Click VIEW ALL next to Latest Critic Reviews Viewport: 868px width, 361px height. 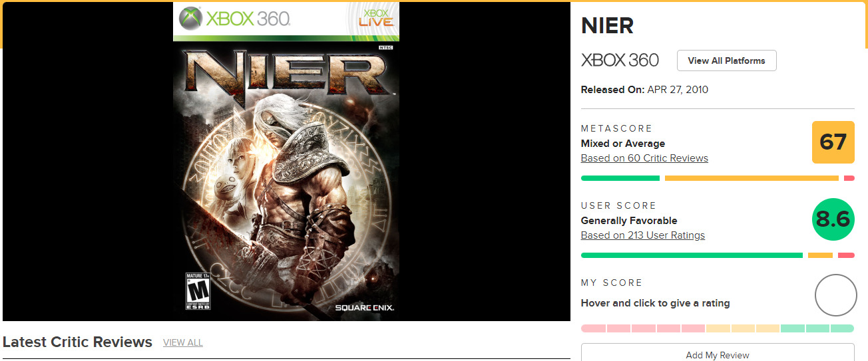(183, 343)
